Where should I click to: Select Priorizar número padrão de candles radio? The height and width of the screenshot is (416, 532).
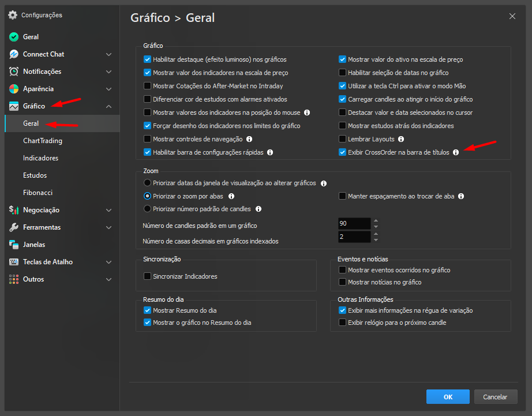147,209
